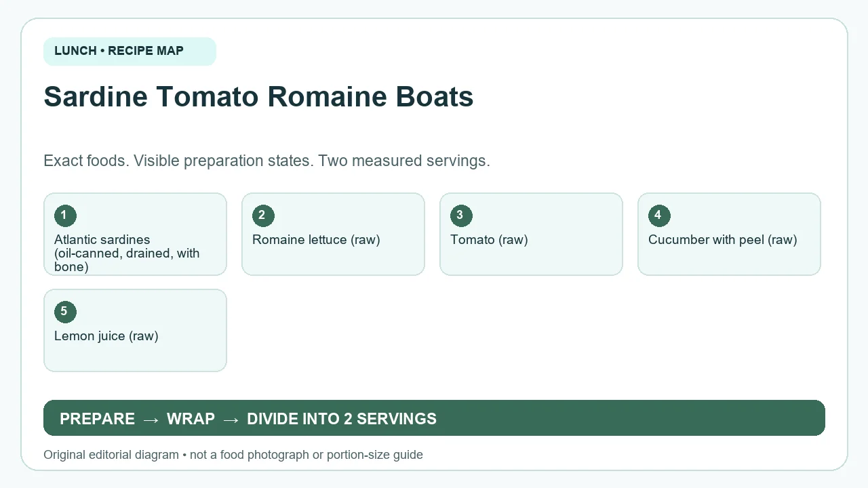The height and width of the screenshot is (488, 868).
Task: Click the Sardine Tomato Romaine Boats title
Action: click(x=258, y=97)
